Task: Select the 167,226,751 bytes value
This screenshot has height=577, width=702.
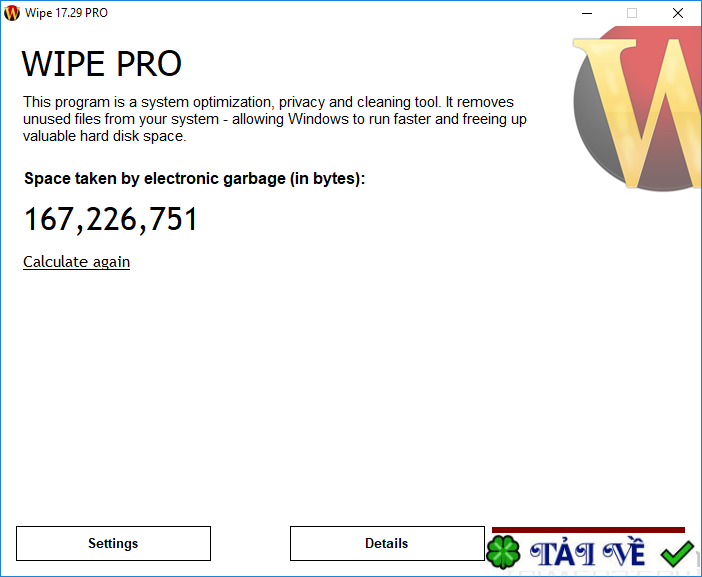Action: [x=111, y=219]
